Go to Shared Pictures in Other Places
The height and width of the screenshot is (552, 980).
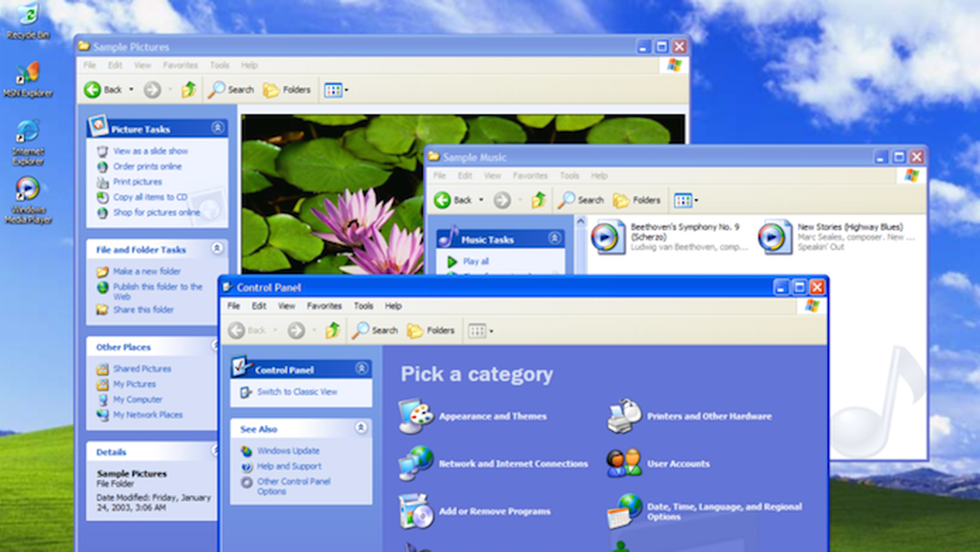(142, 369)
